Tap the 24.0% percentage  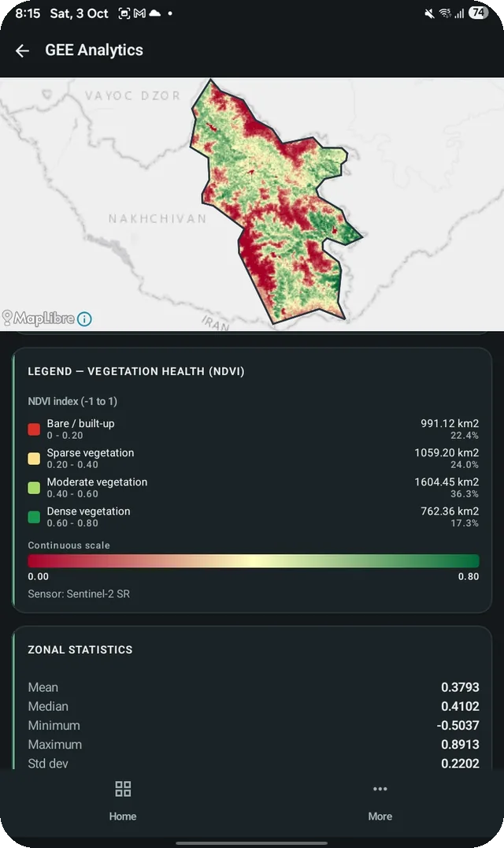pos(465,464)
